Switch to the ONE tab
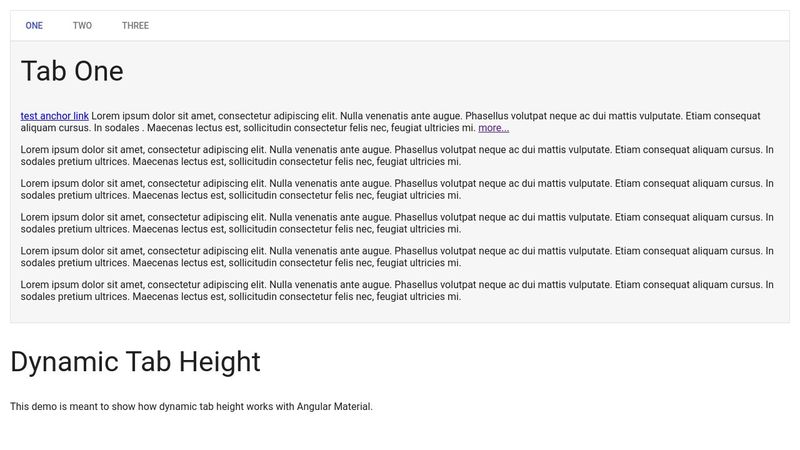The image size is (800, 450). coord(34,26)
